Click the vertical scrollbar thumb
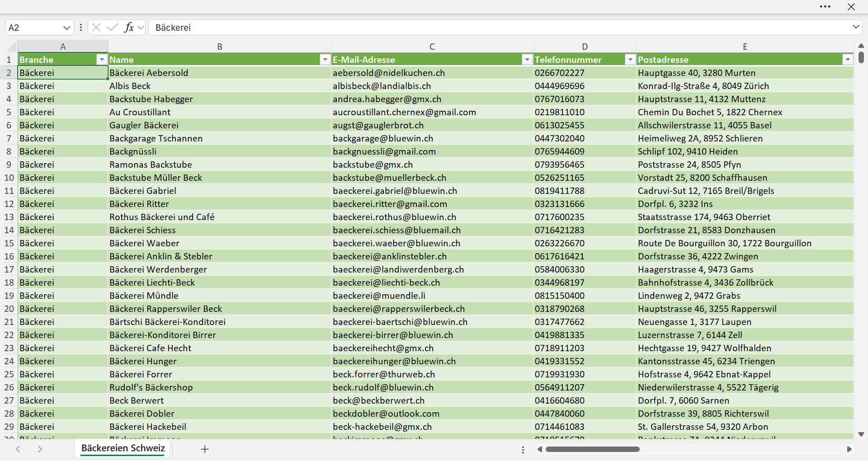 tap(861, 57)
